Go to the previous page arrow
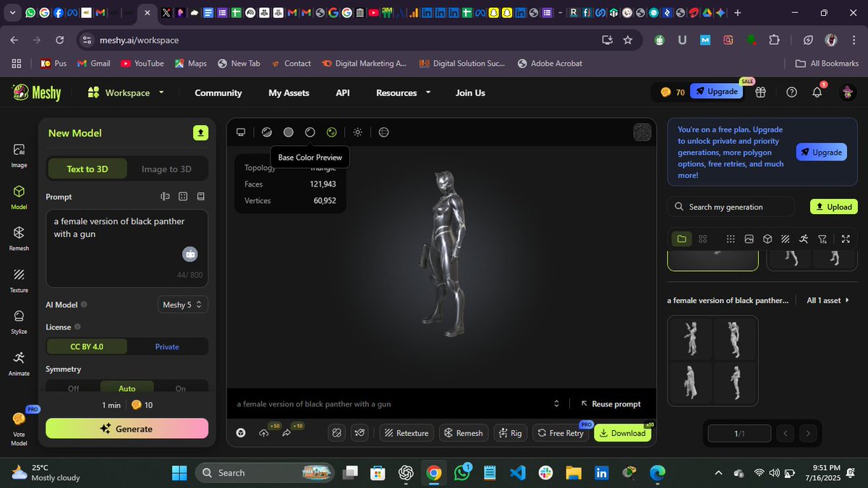This screenshot has width=868, height=488. click(786, 433)
